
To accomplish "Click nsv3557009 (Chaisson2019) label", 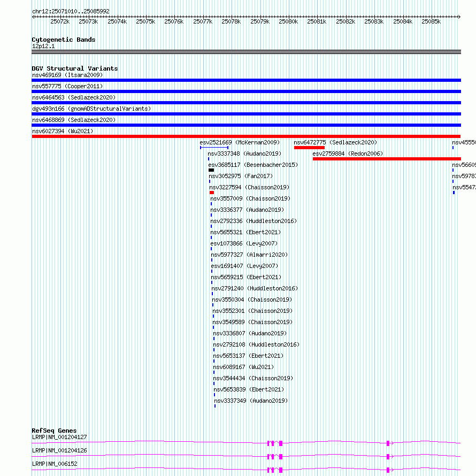I will tap(250, 198).
